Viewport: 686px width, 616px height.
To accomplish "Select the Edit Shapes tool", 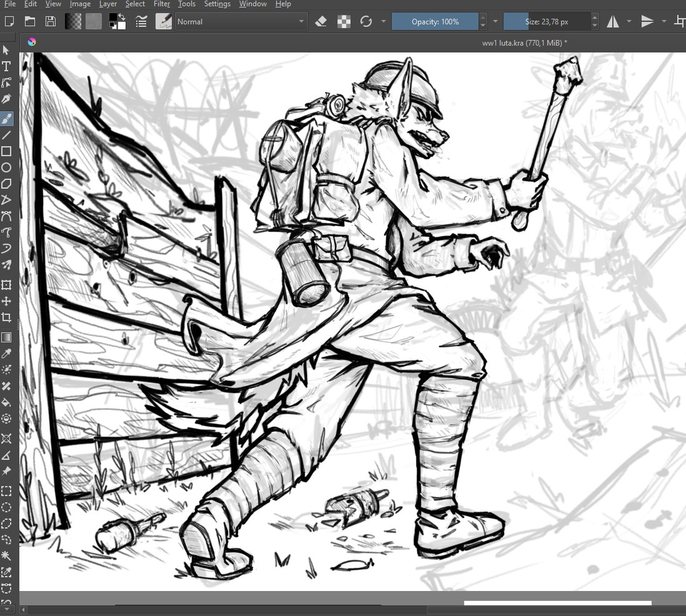I will point(6,82).
